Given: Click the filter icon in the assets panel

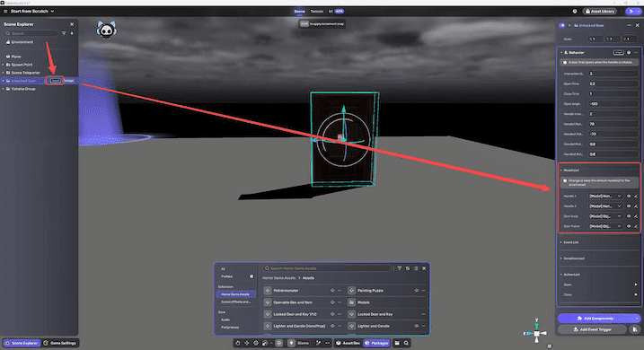Looking at the screenshot, I should [399, 268].
